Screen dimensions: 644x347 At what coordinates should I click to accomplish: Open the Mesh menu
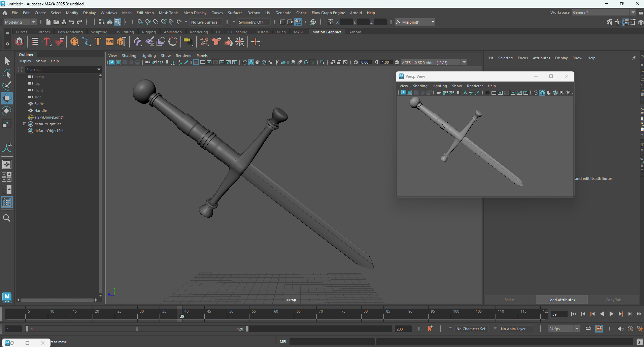(127, 13)
